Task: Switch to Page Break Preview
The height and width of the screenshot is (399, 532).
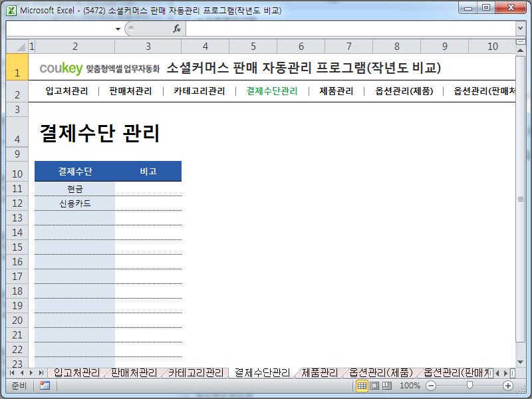Action: click(387, 386)
